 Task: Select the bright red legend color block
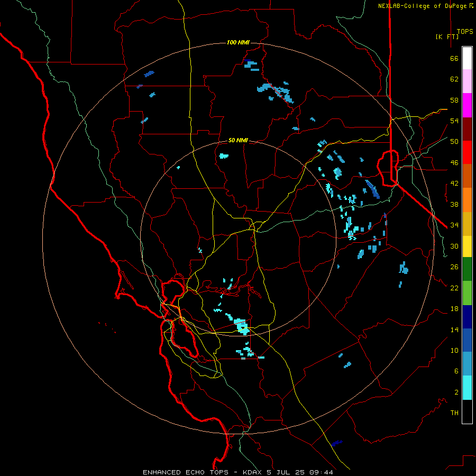point(467,152)
